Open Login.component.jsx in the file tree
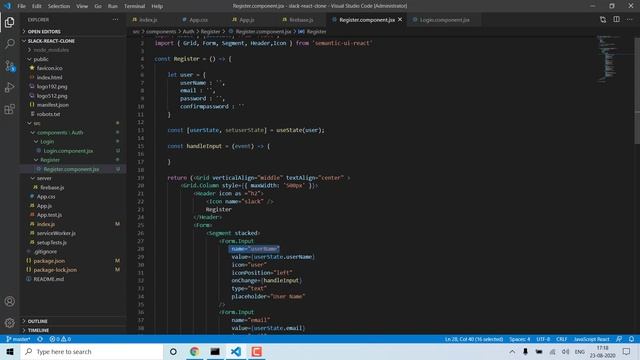The height and width of the screenshot is (360, 640). [68, 151]
